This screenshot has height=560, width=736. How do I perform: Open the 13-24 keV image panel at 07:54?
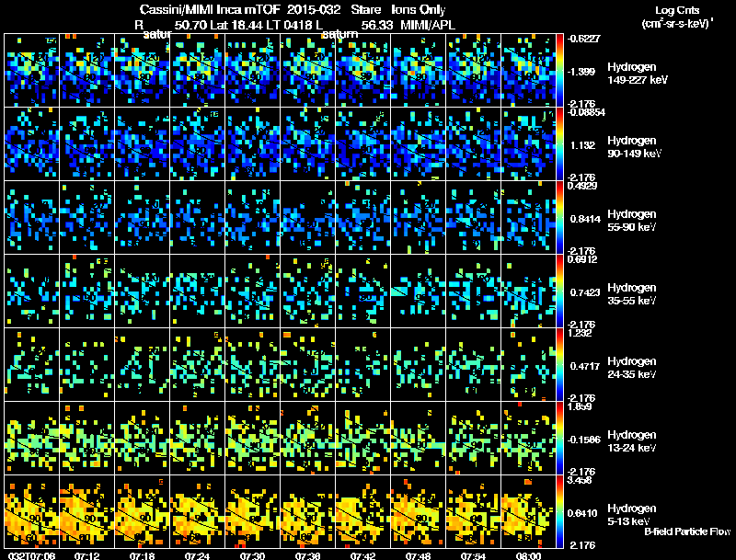pos(473,439)
